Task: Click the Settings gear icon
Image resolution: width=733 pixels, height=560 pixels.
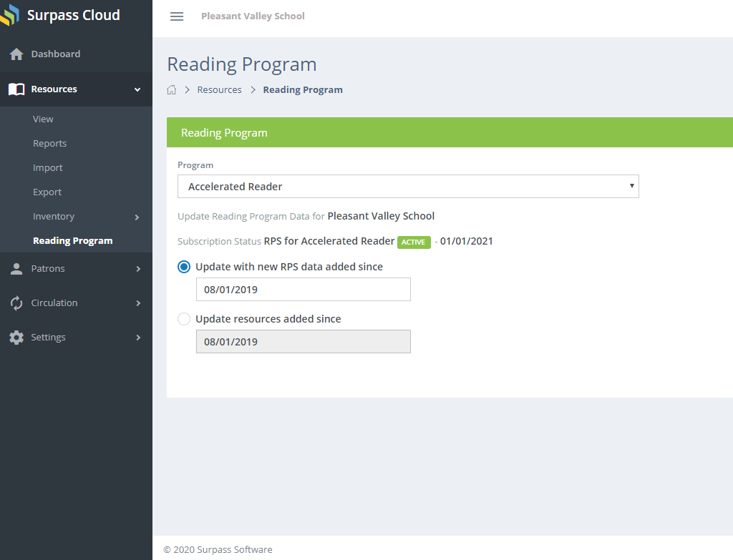Action: 16,337
